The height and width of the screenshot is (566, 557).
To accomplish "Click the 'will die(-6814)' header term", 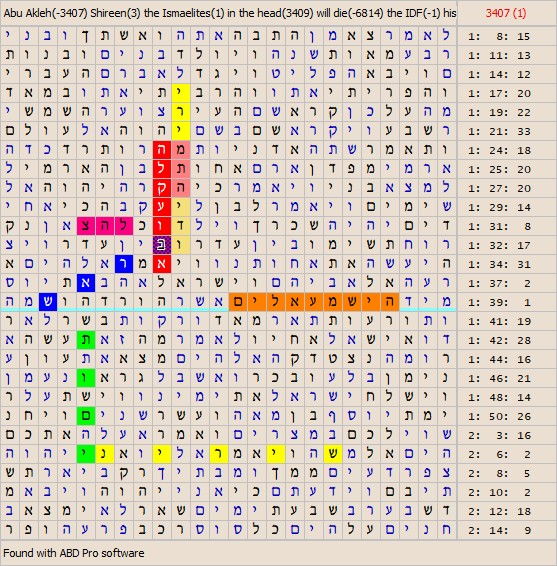I will pyautogui.click(x=350, y=13).
